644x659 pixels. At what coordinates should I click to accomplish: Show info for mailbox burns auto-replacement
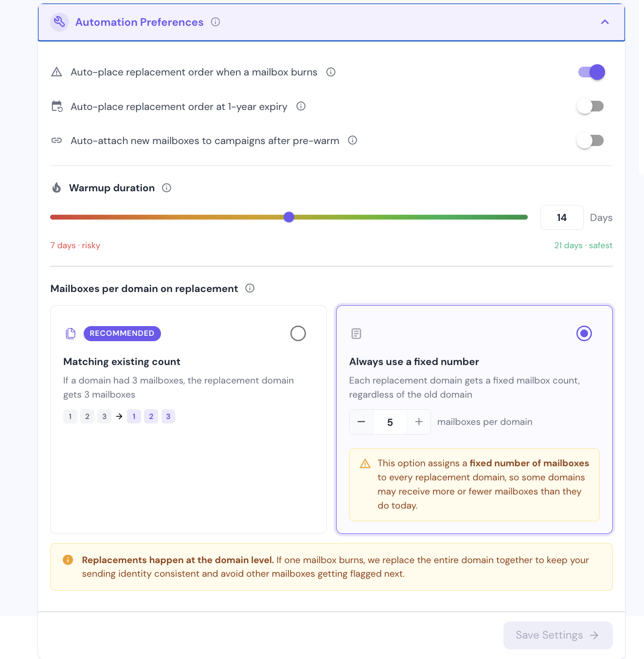tap(331, 72)
